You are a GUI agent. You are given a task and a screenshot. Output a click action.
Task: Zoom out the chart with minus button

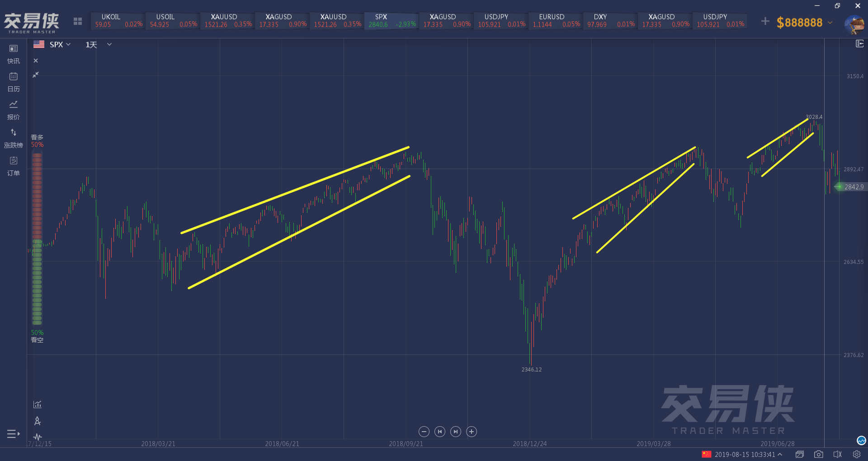424,432
